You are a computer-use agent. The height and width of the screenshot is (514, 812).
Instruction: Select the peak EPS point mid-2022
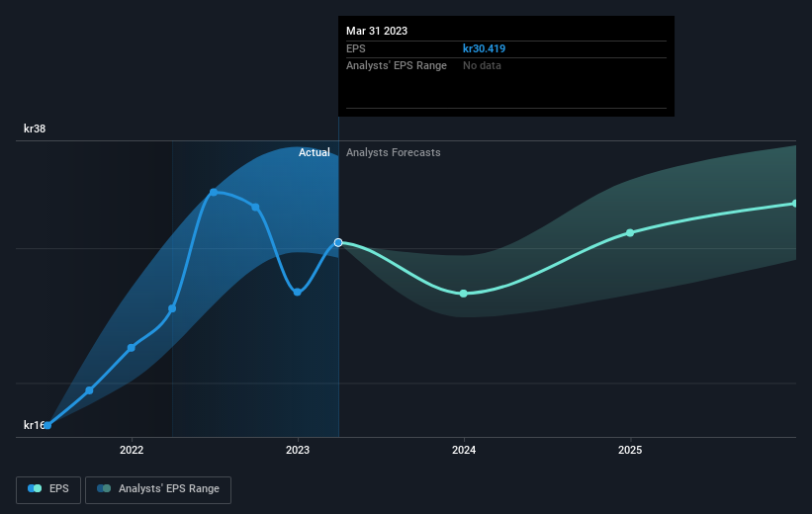coord(214,192)
